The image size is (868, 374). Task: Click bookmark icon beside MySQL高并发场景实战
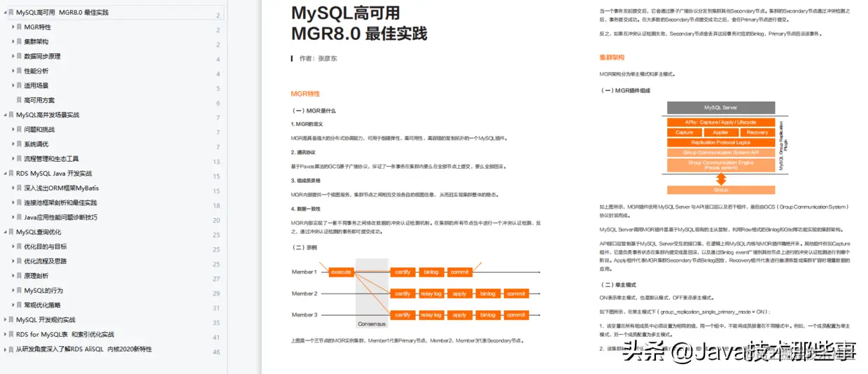(12, 115)
